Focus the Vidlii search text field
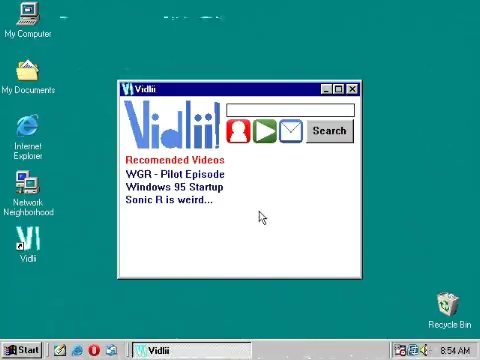 290,110
